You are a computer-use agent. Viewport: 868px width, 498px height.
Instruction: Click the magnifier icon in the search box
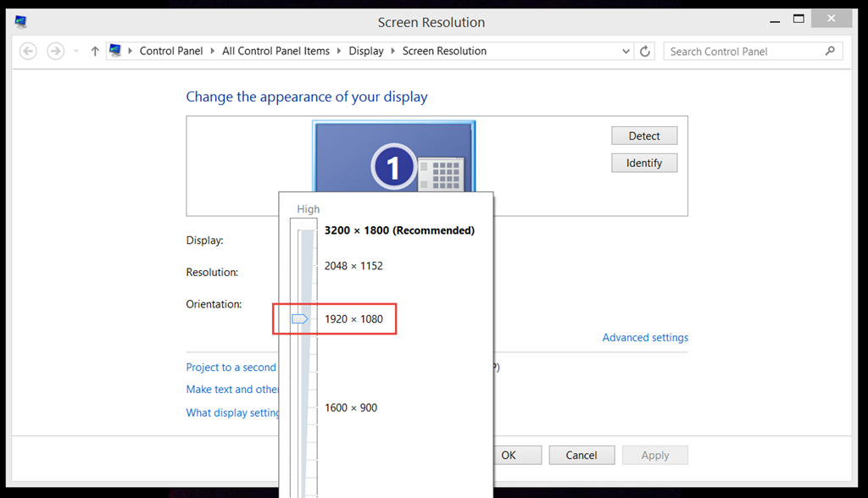pos(830,51)
